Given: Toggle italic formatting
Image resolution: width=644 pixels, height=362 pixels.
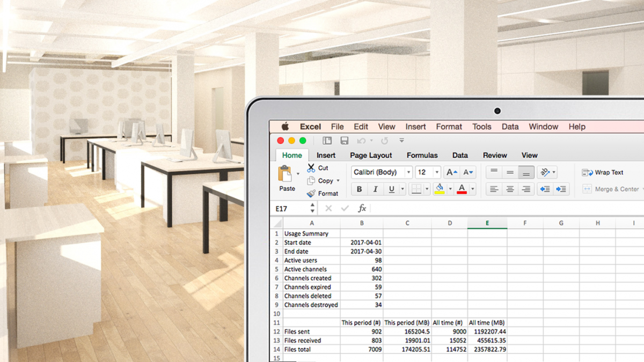Looking at the screenshot, I should tap(376, 189).
